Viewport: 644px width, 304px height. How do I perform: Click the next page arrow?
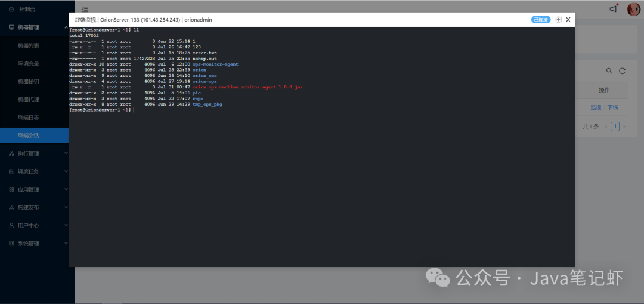(x=624, y=127)
